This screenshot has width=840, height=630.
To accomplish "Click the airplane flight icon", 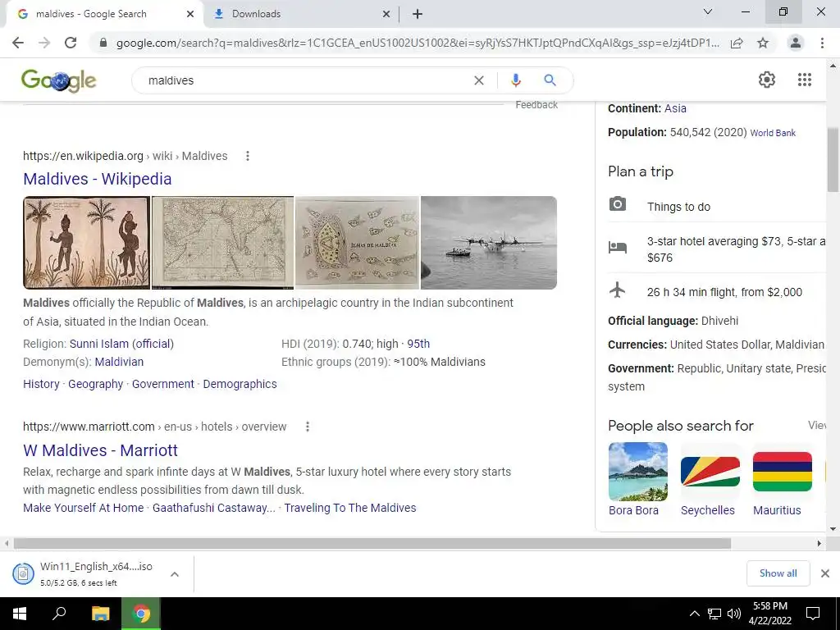I will (x=618, y=290).
